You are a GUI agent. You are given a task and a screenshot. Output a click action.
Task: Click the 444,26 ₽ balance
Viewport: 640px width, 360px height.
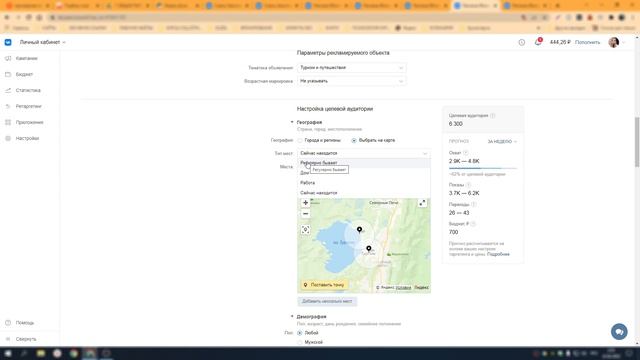click(560, 42)
